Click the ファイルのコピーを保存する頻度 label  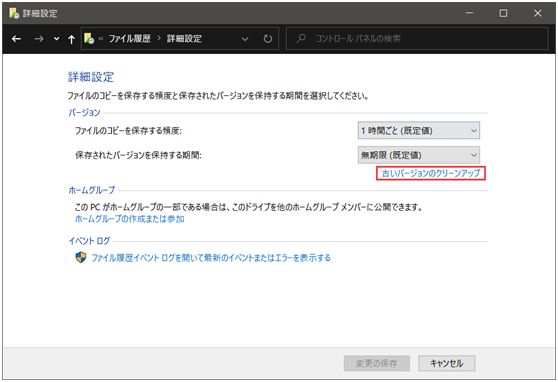point(128,131)
